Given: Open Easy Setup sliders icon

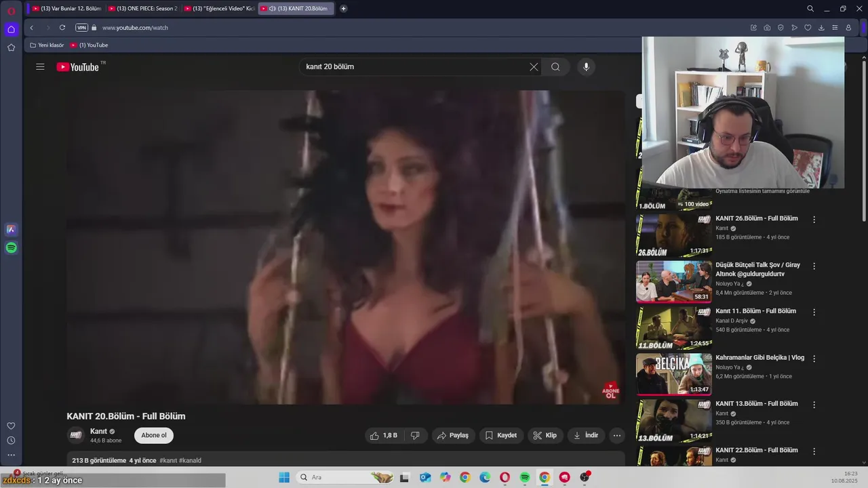Looking at the screenshot, I should point(835,28).
